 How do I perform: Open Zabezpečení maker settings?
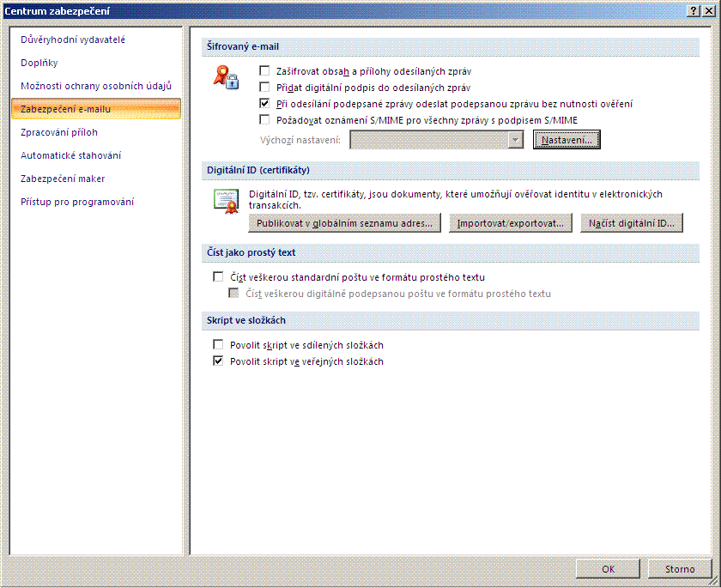pos(63,179)
